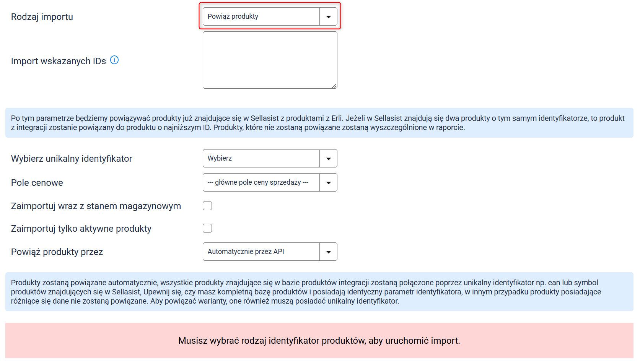Click the resize handle of the IDs textarea
This screenshot has height=364, width=640.
click(334, 86)
